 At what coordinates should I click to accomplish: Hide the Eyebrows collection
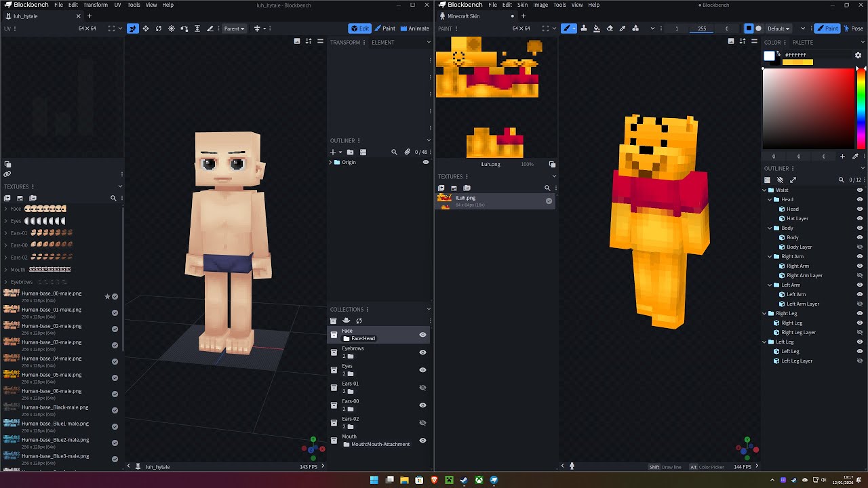(x=422, y=352)
